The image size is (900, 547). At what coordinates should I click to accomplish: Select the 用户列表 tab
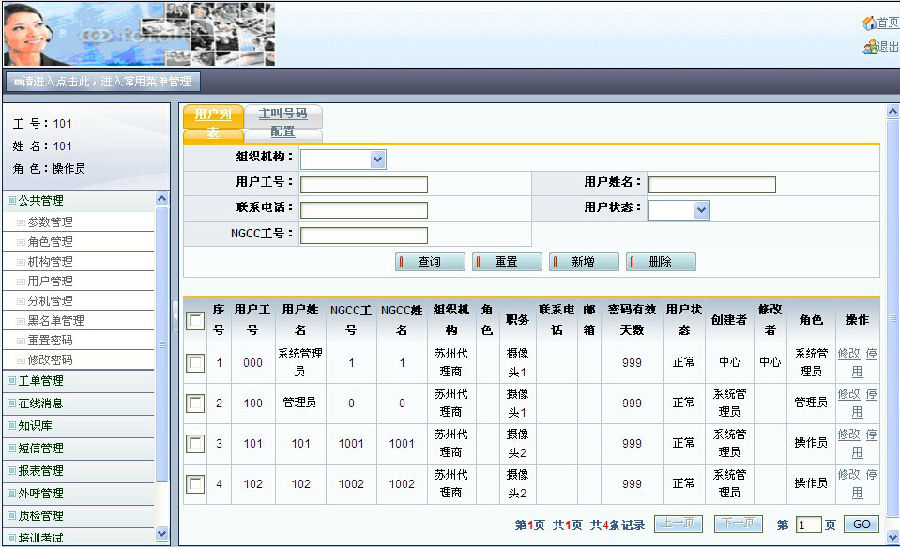213,122
